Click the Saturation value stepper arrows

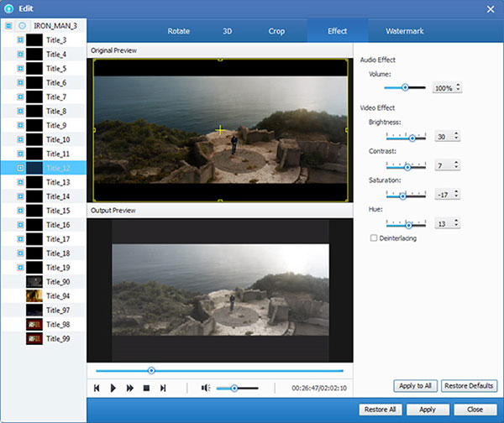[456, 194]
